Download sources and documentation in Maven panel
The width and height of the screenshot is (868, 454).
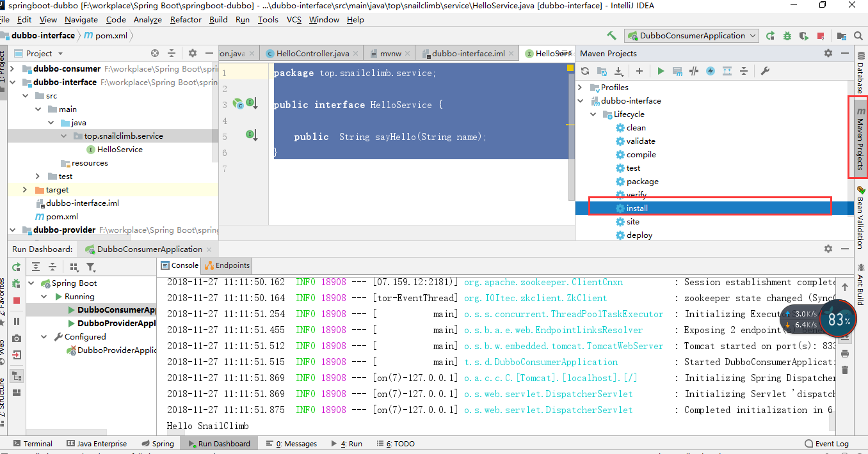tap(618, 71)
